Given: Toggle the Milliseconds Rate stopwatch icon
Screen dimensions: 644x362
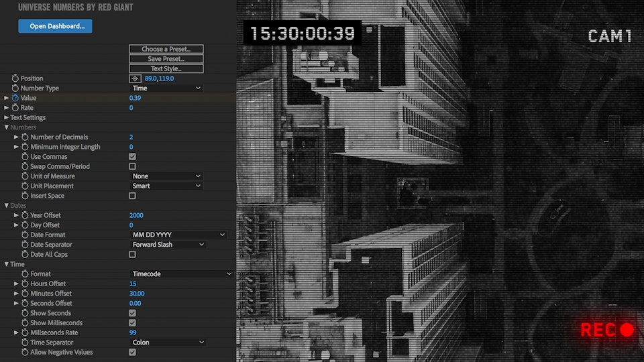Looking at the screenshot, I should 25,333.
